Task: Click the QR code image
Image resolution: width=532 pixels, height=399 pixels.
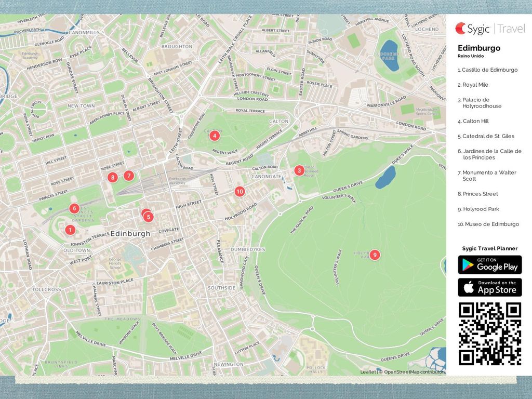Action: tap(490, 334)
